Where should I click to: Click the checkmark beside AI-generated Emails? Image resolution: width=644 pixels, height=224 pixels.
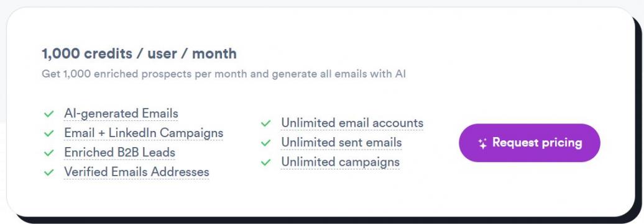[x=49, y=114]
